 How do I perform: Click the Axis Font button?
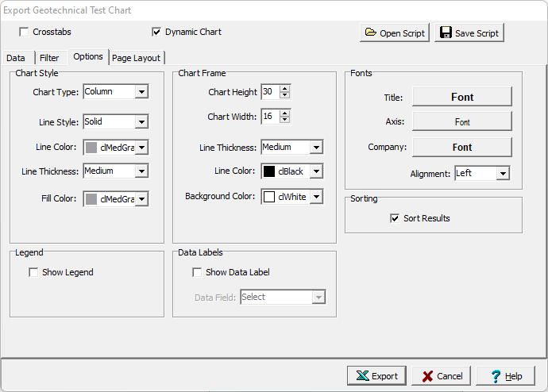[x=461, y=121]
